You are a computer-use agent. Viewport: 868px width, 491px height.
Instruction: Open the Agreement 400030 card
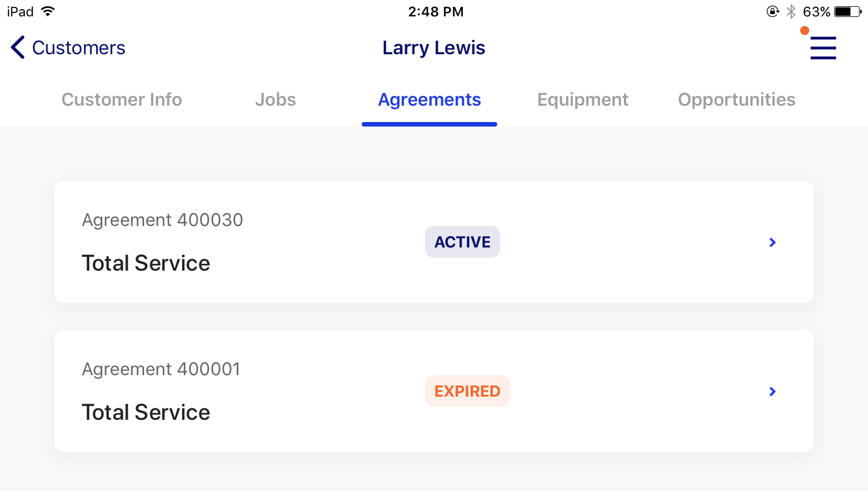[434, 242]
